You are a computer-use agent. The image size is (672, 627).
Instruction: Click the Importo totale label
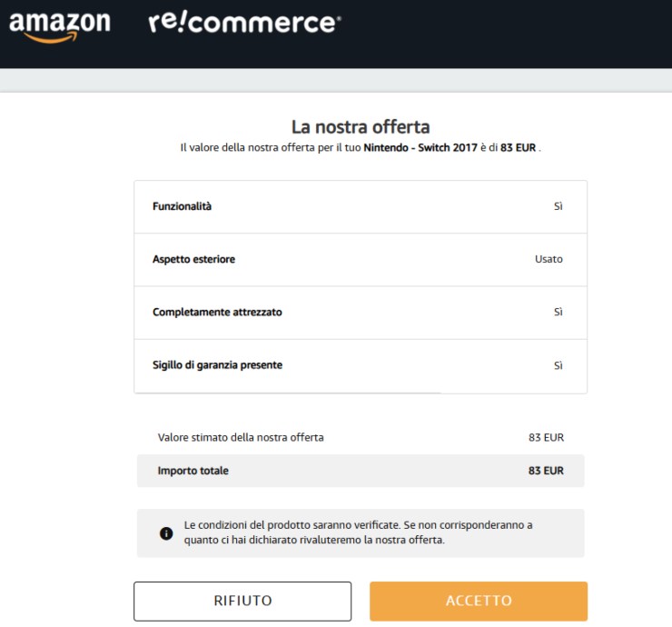pos(193,471)
